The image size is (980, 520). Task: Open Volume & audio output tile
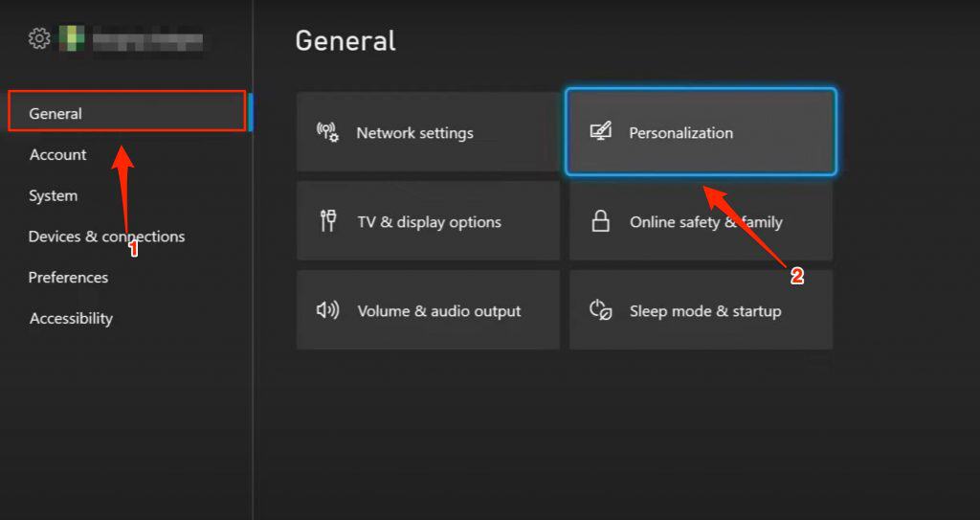[428, 310]
